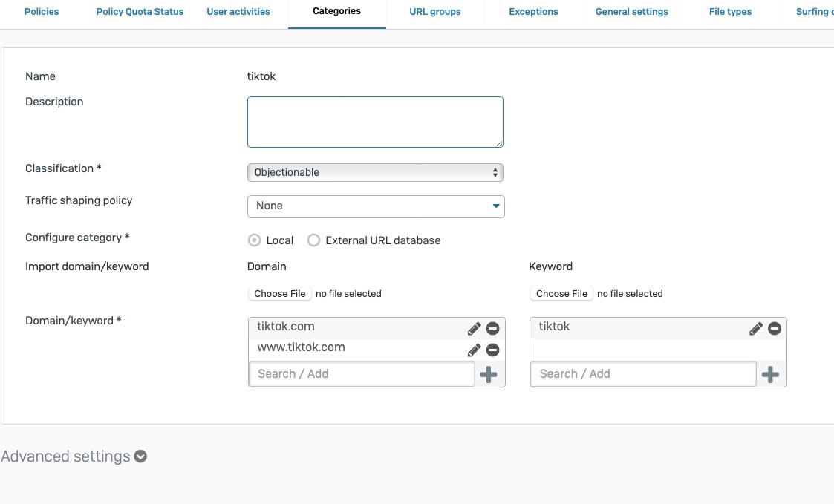Add domain with the plus icon
The width and height of the screenshot is (834, 504).
pyautogui.click(x=488, y=374)
